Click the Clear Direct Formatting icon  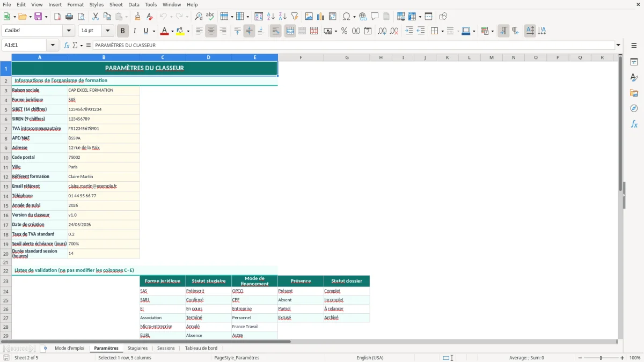[149, 16]
